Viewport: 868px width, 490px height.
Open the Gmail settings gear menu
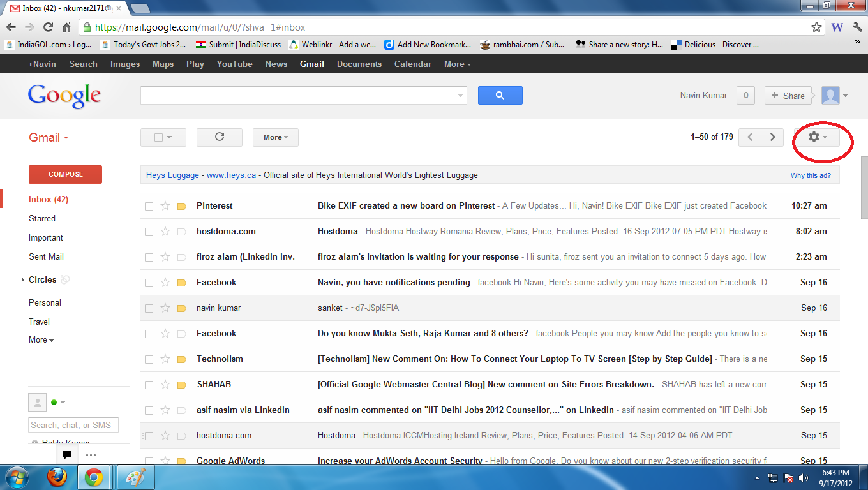[815, 137]
